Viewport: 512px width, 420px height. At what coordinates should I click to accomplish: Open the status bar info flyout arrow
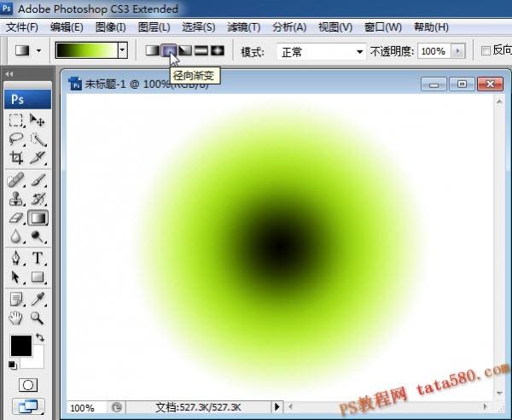276,406
